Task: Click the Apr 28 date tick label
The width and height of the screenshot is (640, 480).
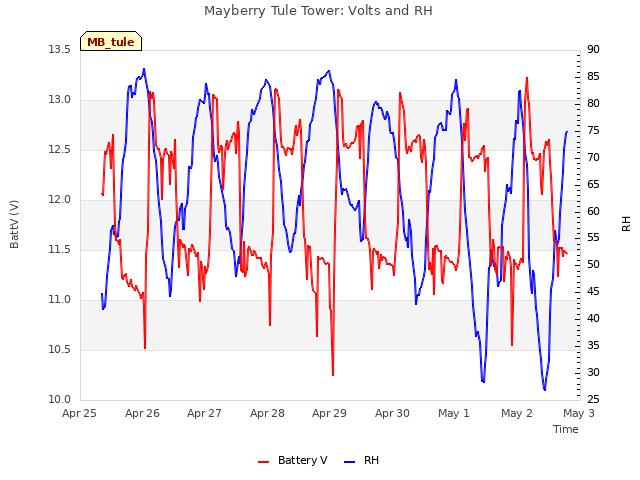Action: [x=267, y=413]
